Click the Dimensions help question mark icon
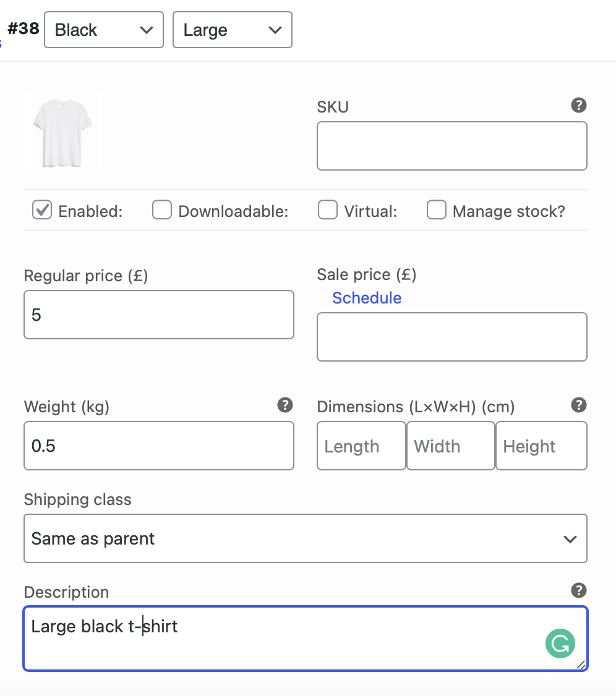The height and width of the screenshot is (696, 616). (x=578, y=405)
